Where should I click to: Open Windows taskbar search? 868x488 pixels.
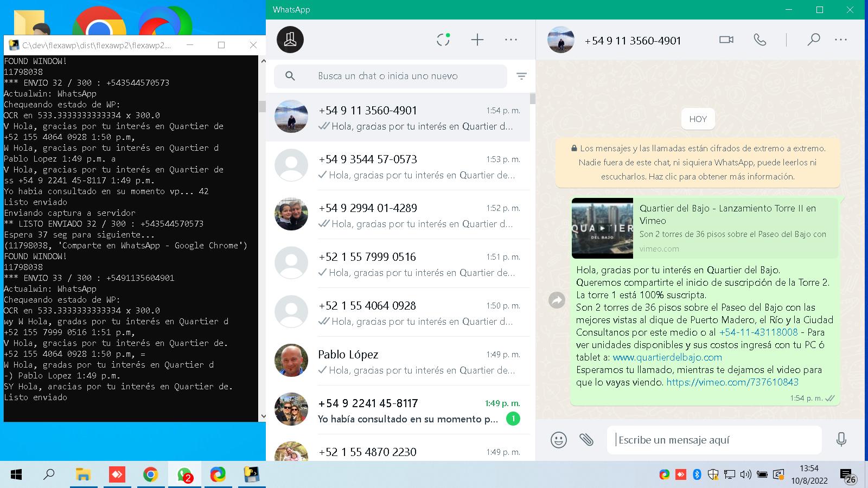pyautogui.click(x=49, y=474)
